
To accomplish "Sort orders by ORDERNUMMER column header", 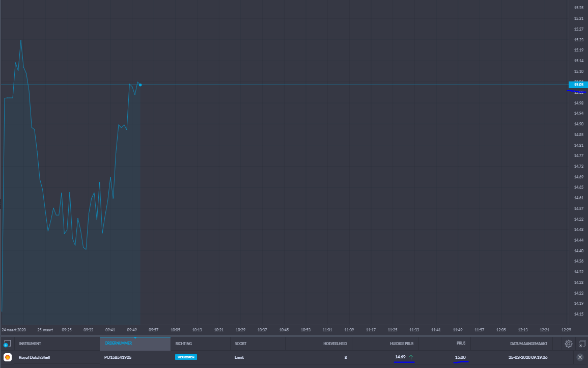I will coord(118,343).
